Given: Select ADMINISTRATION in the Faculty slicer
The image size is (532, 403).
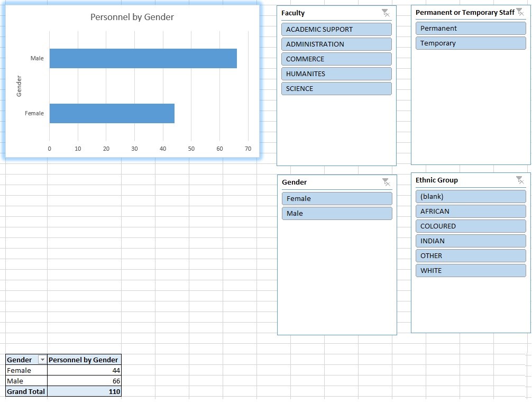Looking at the screenshot, I should (336, 44).
